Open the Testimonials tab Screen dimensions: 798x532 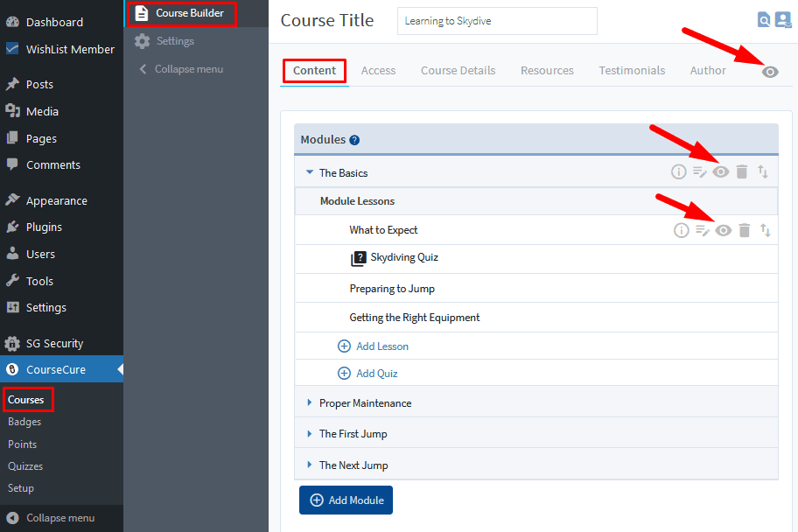click(x=632, y=71)
